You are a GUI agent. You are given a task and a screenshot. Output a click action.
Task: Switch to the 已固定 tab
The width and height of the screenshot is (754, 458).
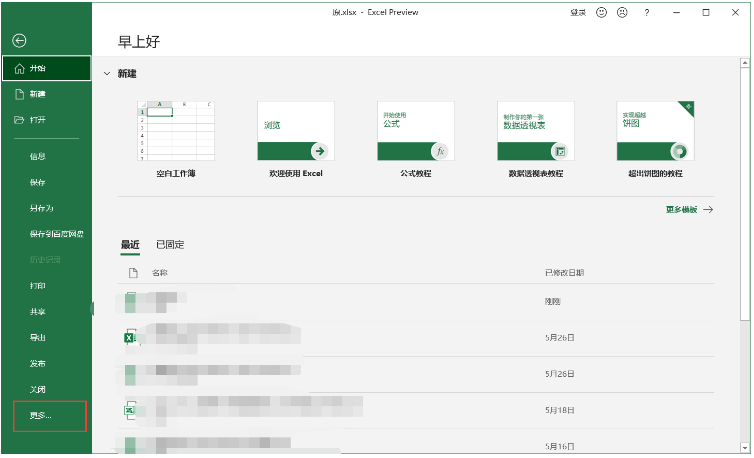point(170,245)
